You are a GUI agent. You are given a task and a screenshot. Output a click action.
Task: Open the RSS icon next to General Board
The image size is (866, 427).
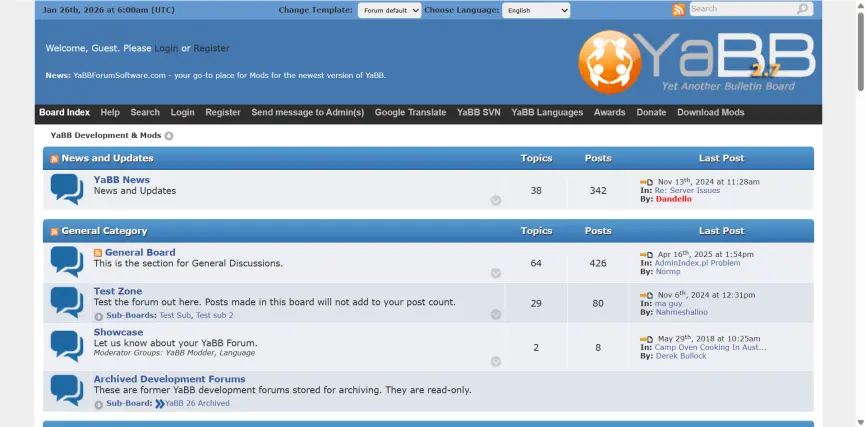click(x=98, y=253)
